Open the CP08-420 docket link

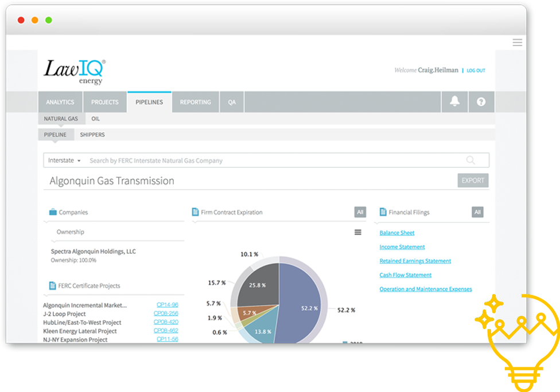pos(166,322)
